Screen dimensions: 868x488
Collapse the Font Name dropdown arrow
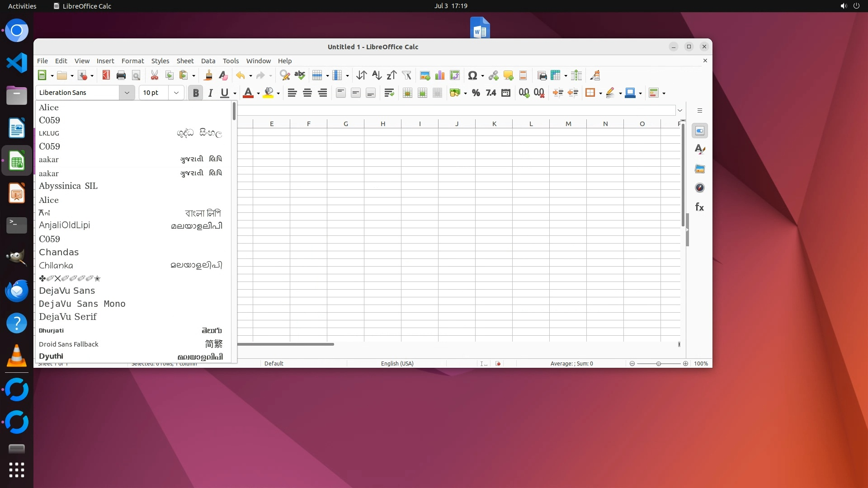127,93
